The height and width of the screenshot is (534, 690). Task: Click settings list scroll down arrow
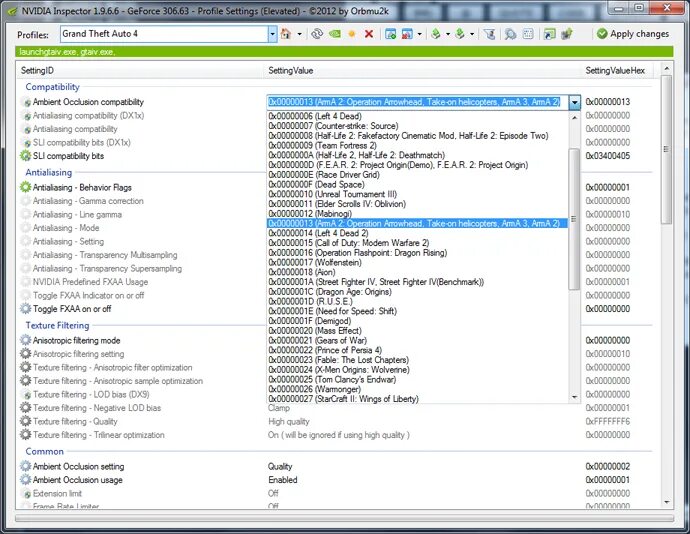click(x=666, y=502)
